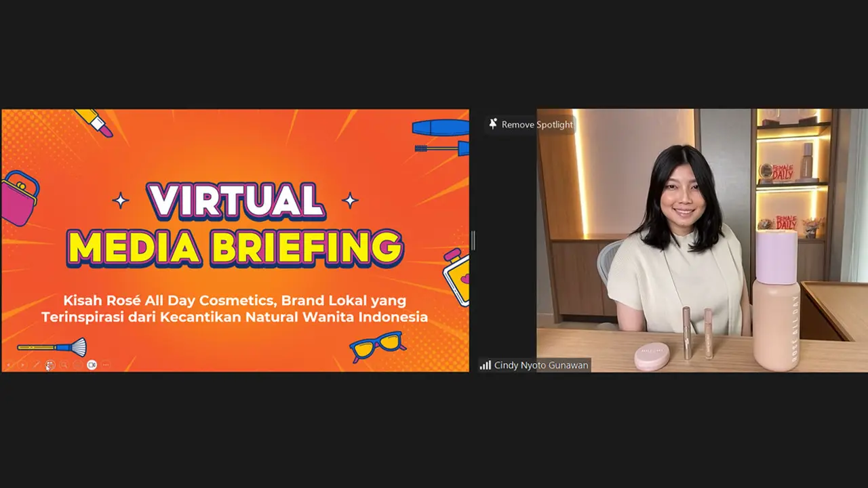Click the Remove Spotlight button
Screen dimensions: 868x488
click(x=532, y=125)
